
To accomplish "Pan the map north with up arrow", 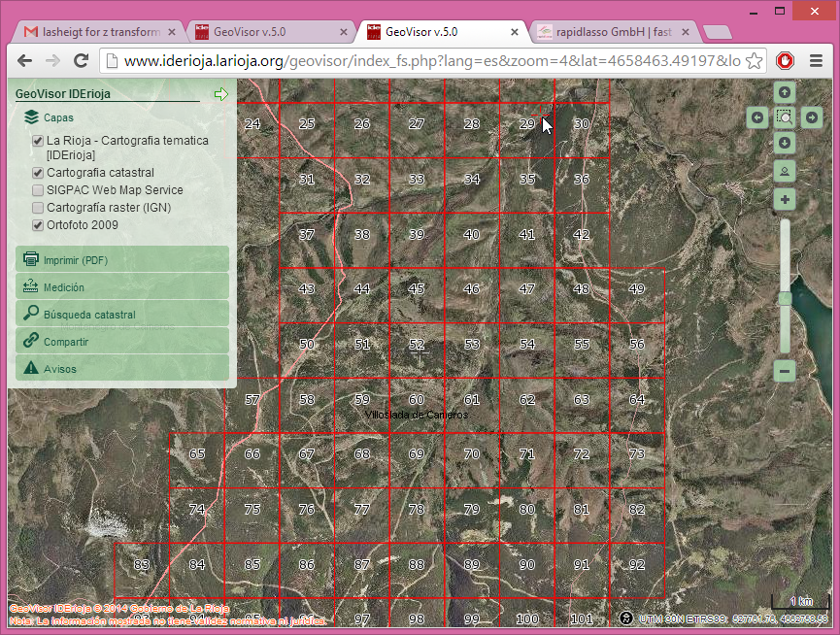I will (785, 92).
